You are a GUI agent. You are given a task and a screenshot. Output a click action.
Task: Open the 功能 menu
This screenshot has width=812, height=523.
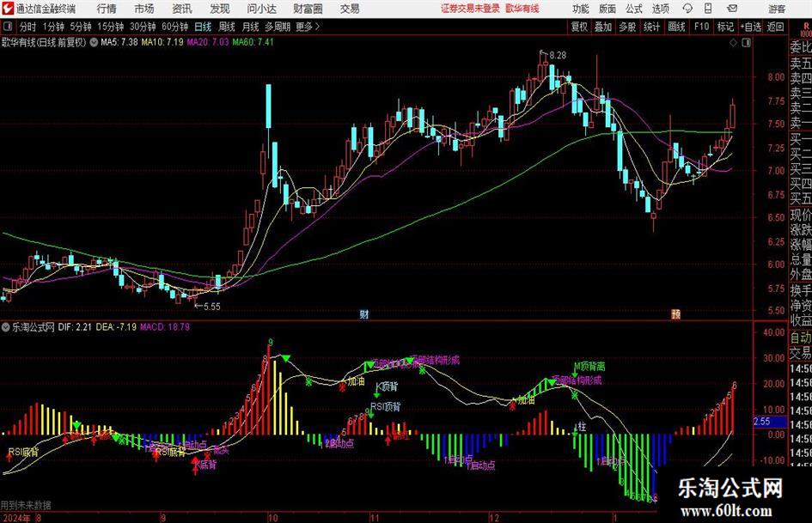581,9
